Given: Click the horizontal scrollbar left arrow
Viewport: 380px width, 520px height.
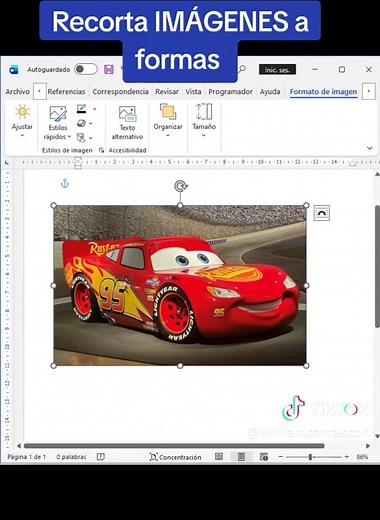Looking at the screenshot, I should [19, 446].
